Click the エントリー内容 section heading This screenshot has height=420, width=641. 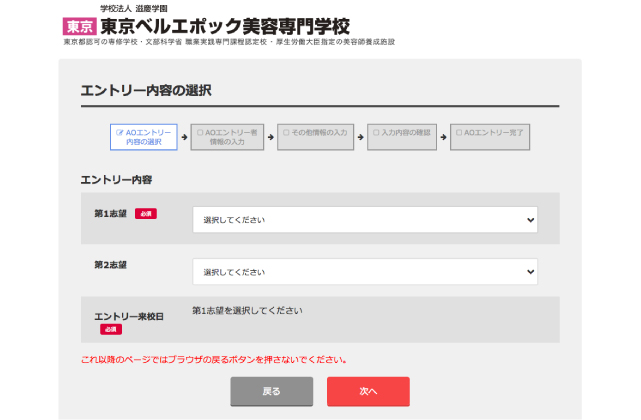pos(117,180)
